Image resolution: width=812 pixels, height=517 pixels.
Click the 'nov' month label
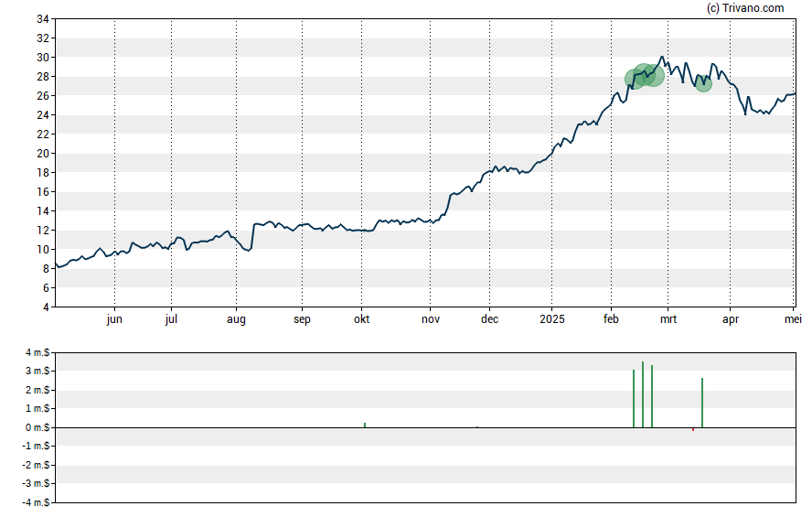click(431, 319)
